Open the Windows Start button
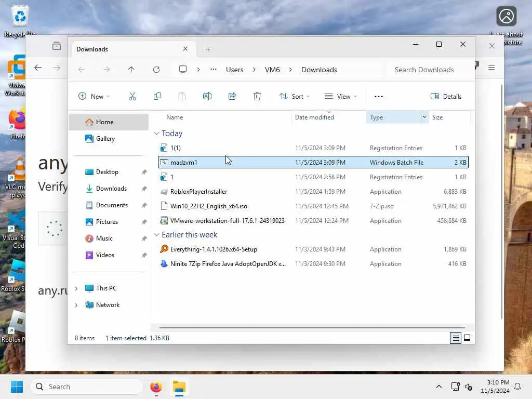This screenshot has width=532, height=399. (x=17, y=387)
